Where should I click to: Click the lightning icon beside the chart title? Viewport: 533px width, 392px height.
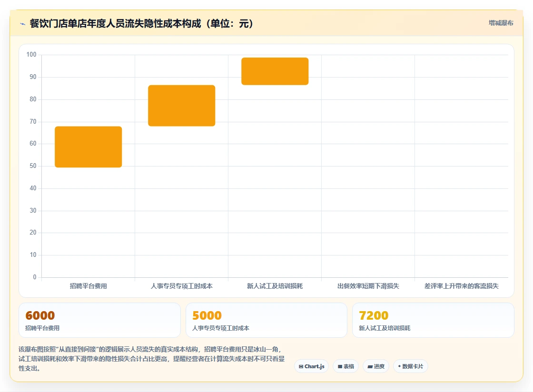[22, 24]
